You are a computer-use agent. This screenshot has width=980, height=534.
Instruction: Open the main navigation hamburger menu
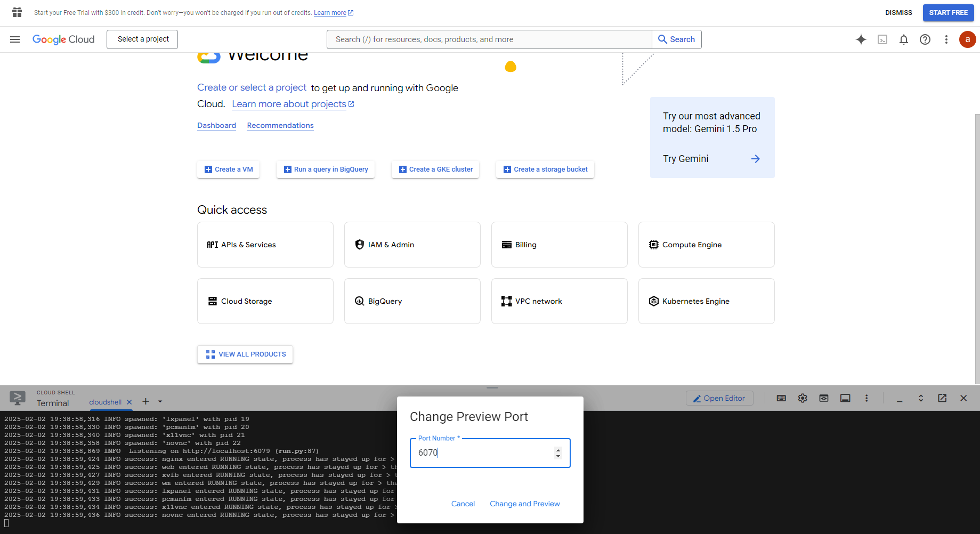(x=15, y=39)
